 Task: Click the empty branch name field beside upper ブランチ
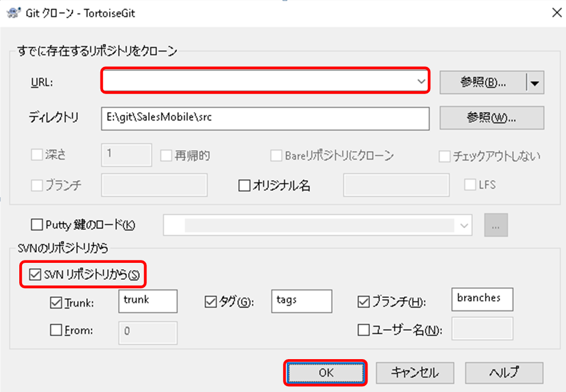[154, 185]
